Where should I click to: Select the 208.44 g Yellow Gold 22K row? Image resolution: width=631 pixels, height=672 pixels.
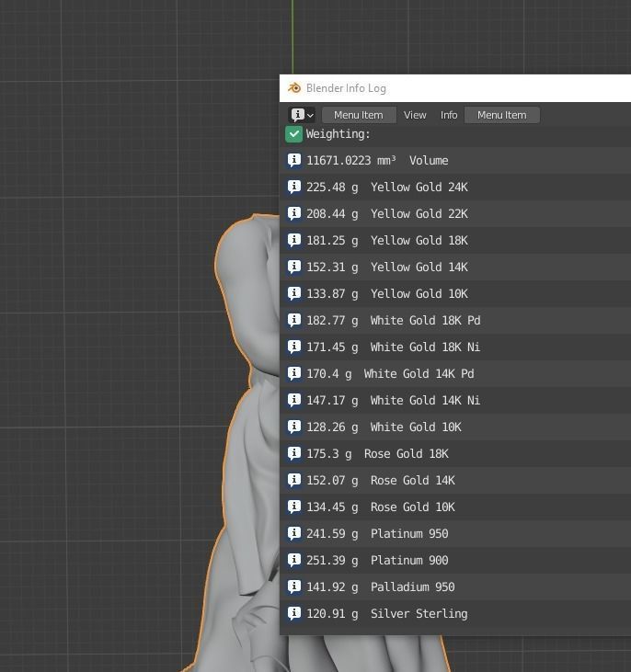(x=455, y=213)
